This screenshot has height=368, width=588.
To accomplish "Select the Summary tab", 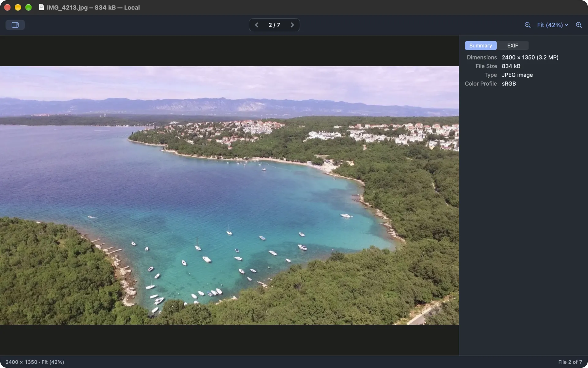I will click(x=481, y=45).
